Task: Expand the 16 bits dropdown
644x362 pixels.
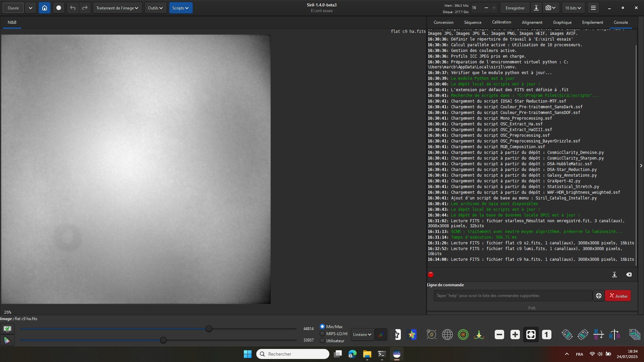Action: (x=573, y=8)
